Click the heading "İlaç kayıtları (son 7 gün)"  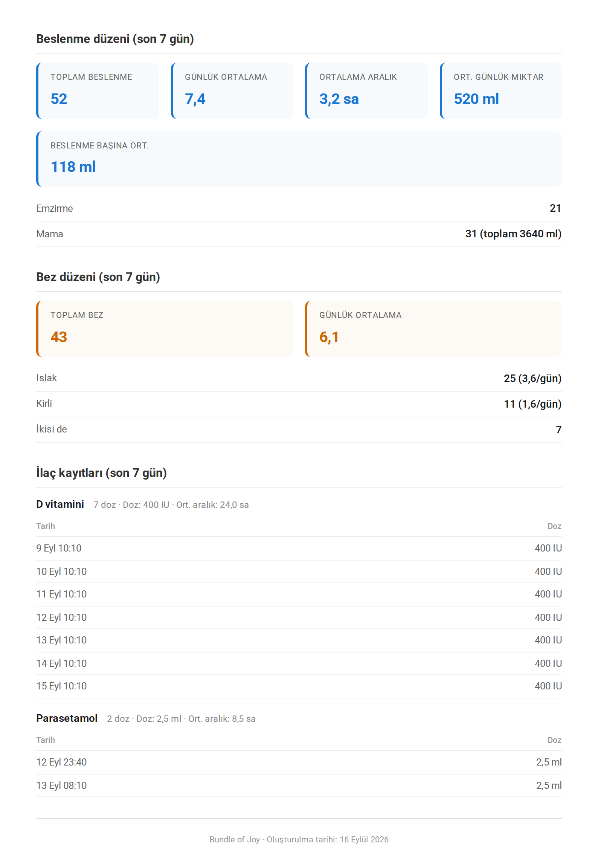pos(101,473)
